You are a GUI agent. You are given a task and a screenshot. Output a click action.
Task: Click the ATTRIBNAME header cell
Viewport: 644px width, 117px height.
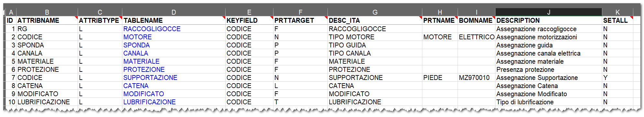coord(47,20)
